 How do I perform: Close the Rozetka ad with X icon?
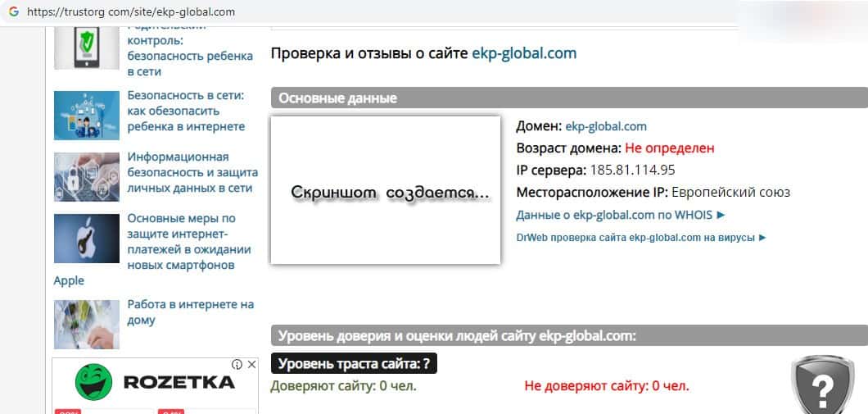click(250, 364)
